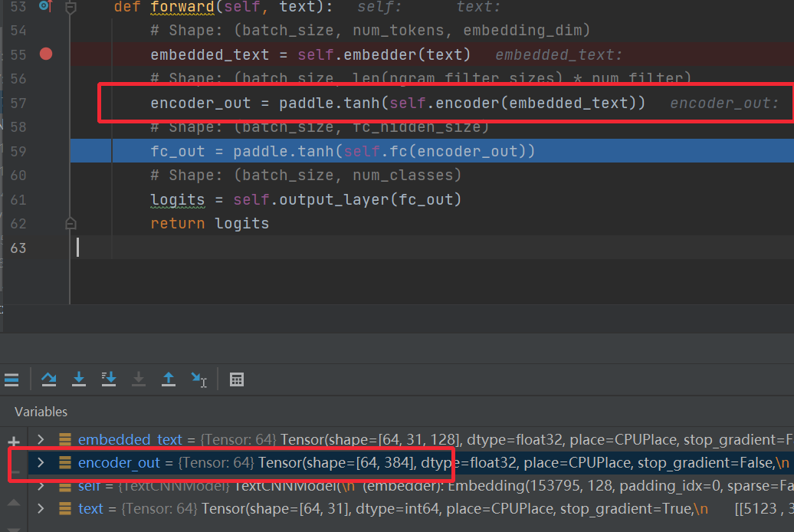Click the Step Over debugger icon
Screen dimensions: 794x532
tap(48, 379)
